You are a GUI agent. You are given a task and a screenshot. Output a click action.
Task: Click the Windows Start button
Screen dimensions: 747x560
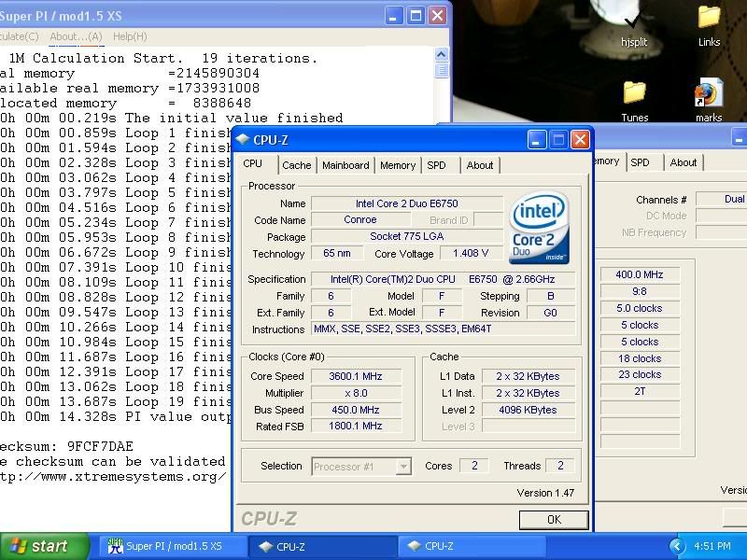(44, 546)
